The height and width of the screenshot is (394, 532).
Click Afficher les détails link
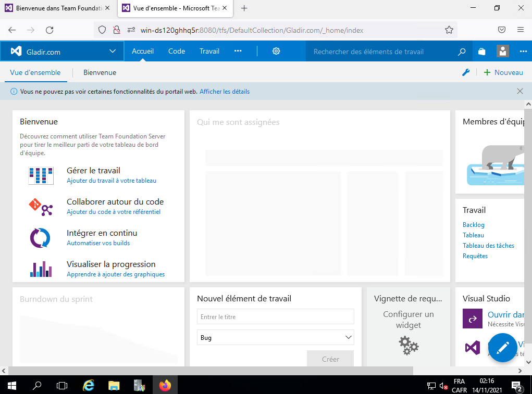click(225, 92)
